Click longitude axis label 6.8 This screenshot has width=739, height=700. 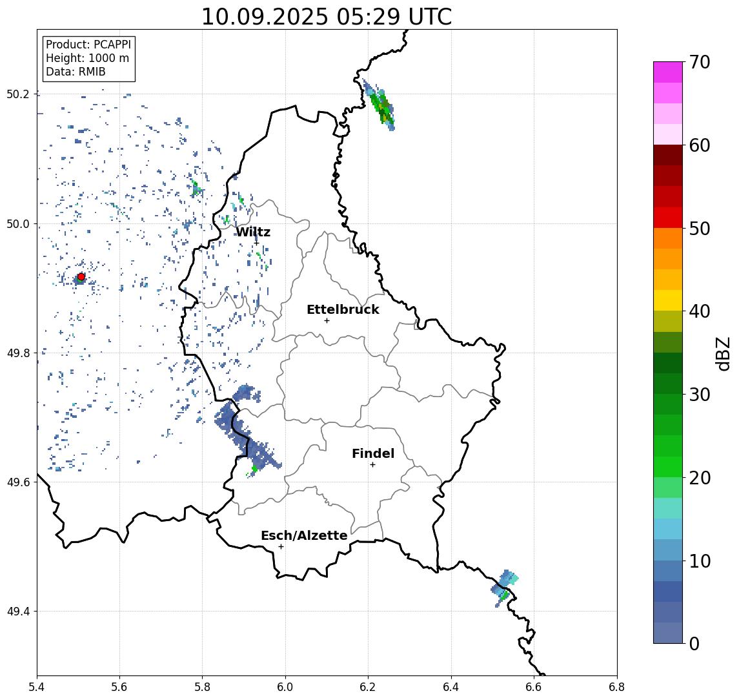pyautogui.click(x=616, y=687)
